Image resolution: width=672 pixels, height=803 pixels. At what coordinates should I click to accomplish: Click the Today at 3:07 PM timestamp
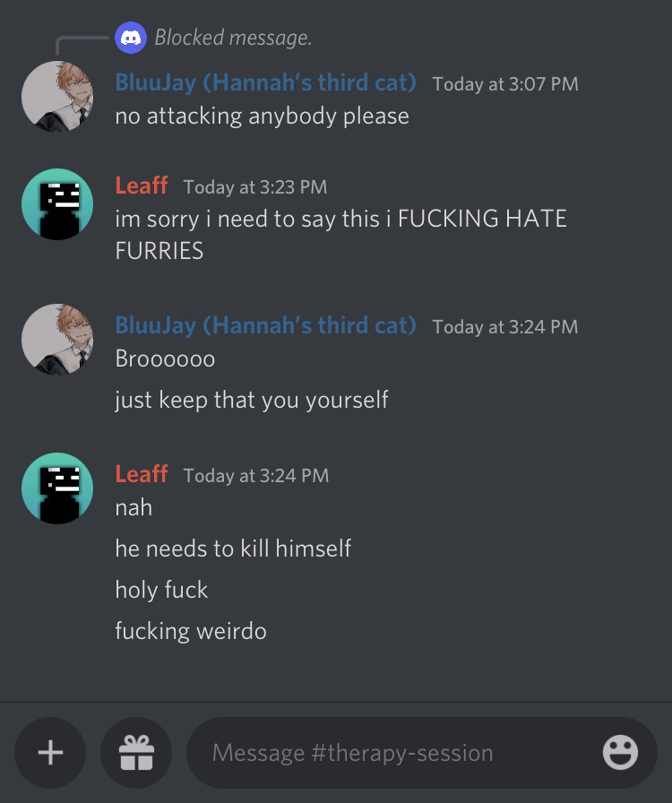click(x=505, y=84)
